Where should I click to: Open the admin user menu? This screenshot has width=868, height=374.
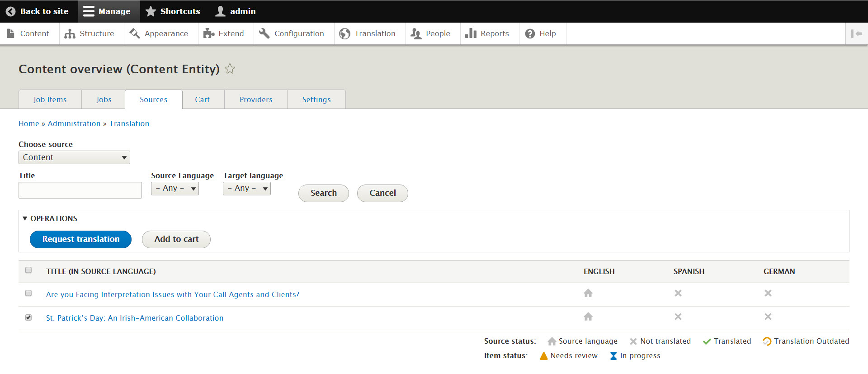coord(236,11)
